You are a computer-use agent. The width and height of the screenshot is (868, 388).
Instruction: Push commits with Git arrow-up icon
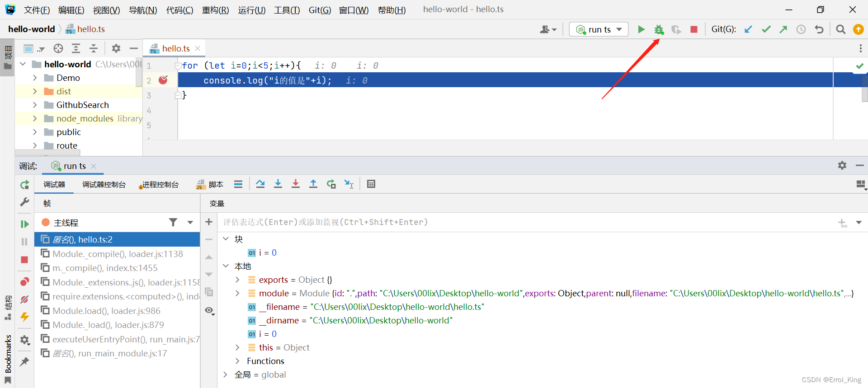point(783,29)
